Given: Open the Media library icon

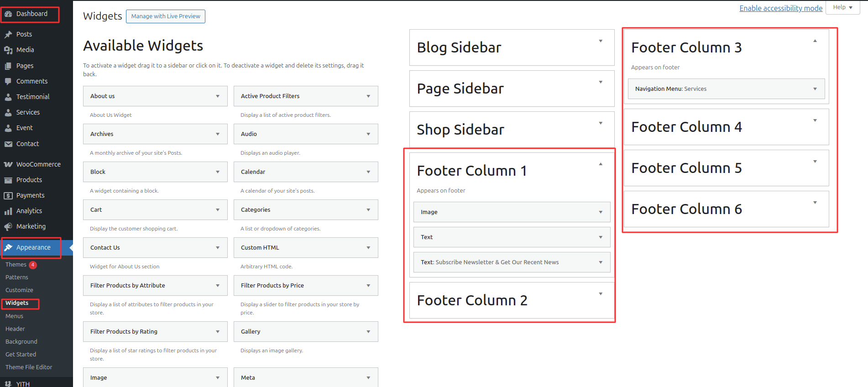Looking at the screenshot, I should point(8,49).
